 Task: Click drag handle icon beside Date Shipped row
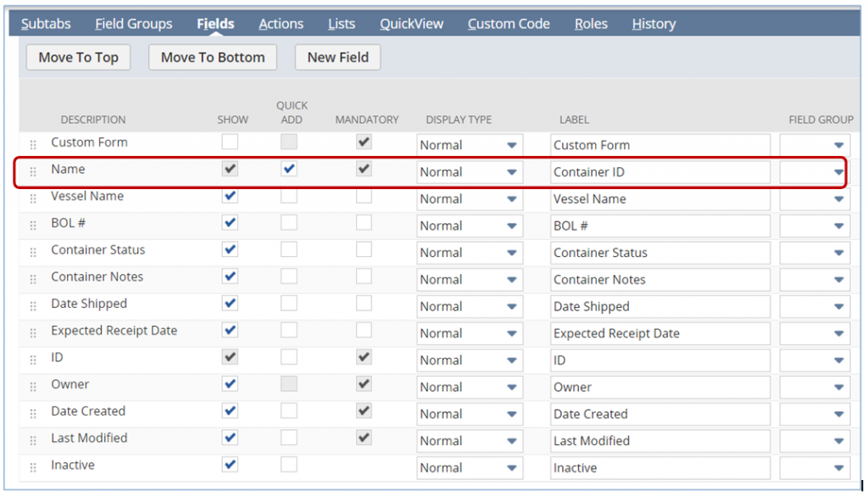(x=34, y=306)
